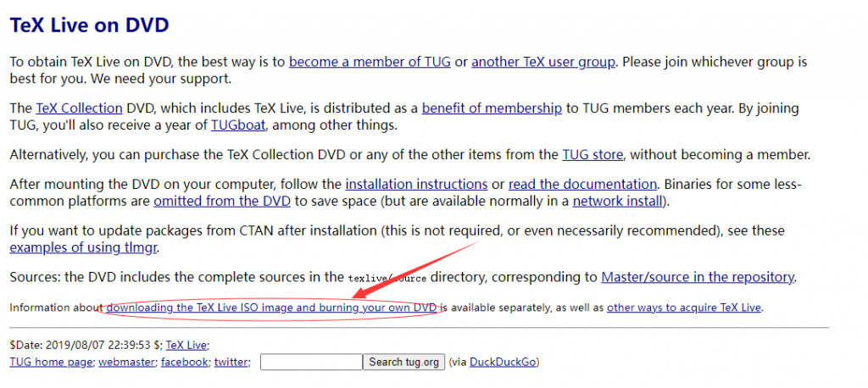Visit the 'TUG store' link

pyautogui.click(x=593, y=154)
